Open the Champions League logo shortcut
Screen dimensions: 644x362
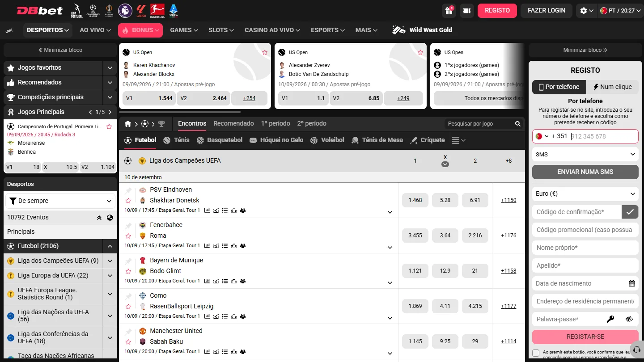click(x=93, y=10)
